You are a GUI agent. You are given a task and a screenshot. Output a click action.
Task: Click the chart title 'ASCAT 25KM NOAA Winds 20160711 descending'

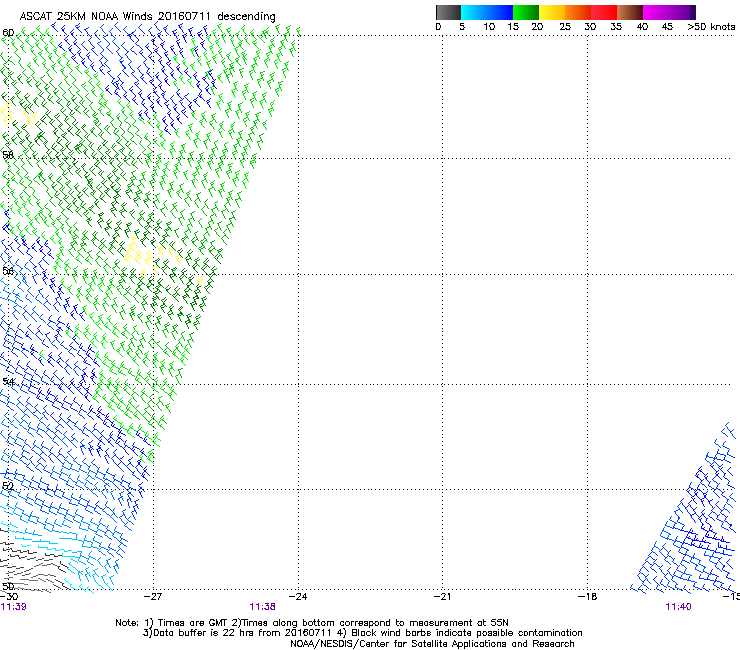pyautogui.click(x=147, y=16)
